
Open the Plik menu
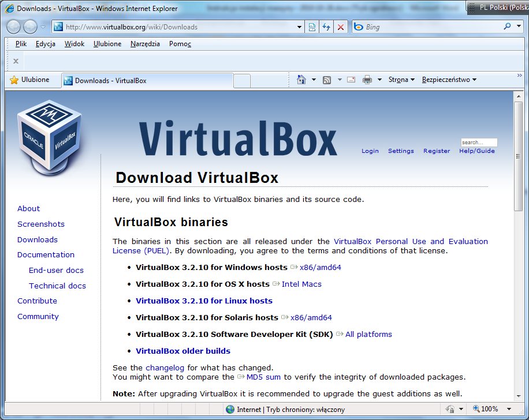21,44
